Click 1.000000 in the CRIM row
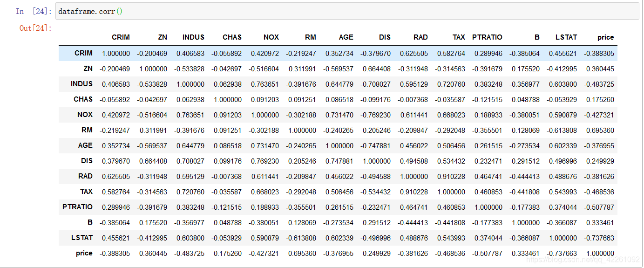644x268 pixels. (116, 54)
